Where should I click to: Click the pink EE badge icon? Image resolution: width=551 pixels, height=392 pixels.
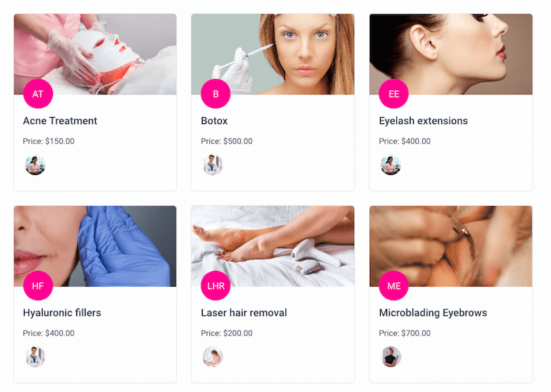pyautogui.click(x=393, y=94)
